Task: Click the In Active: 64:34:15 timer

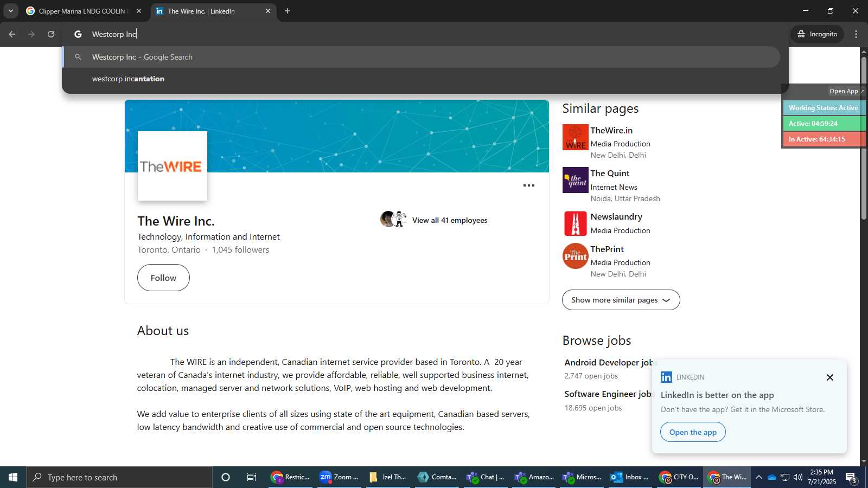Action: tap(824, 139)
